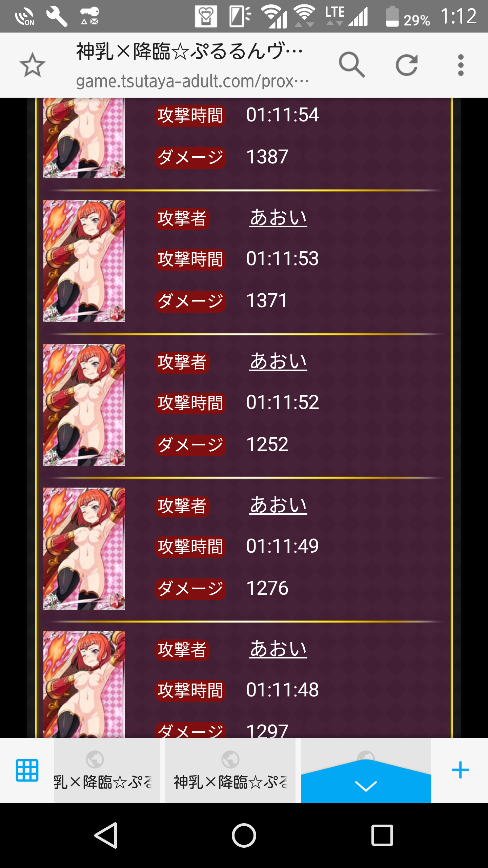Image resolution: width=488 pixels, height=868 pixels.
Task: Open attacker あおい link for 01:11:48 attack
Action: pyautogui.click(x=278, y=649)
